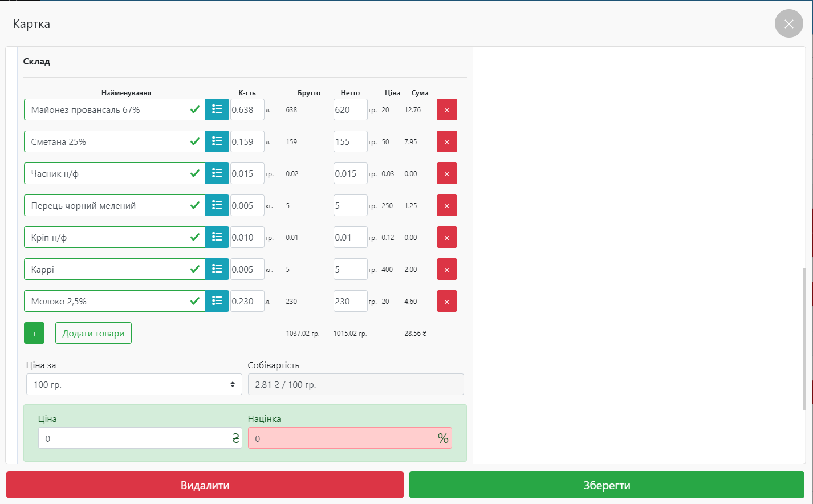Select the Молоко 2,5% name field

(x=108, y=301)
